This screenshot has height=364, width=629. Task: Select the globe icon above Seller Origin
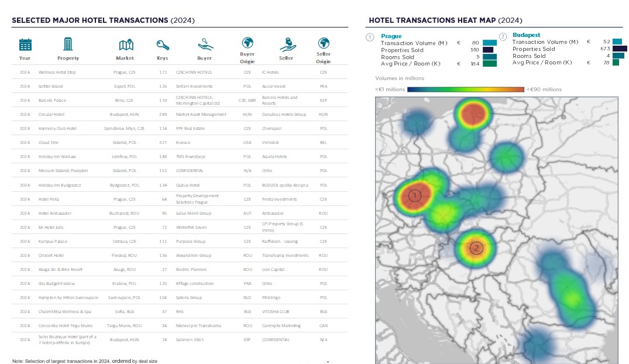click(x=323, y=43)
